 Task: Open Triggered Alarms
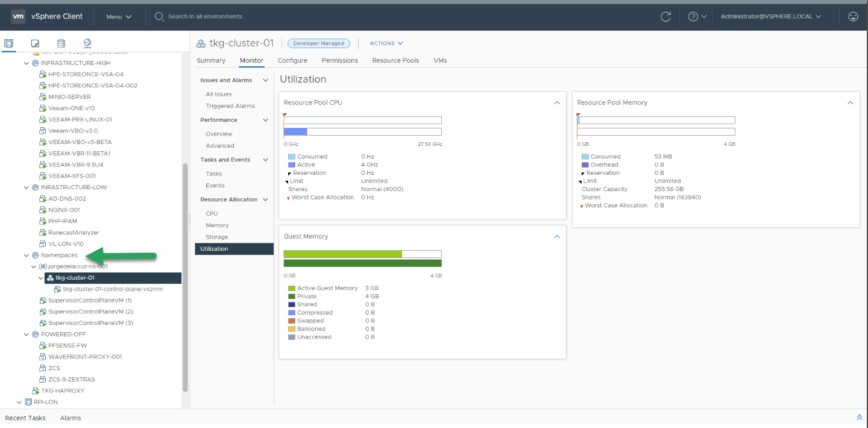[x=230, y=106]
